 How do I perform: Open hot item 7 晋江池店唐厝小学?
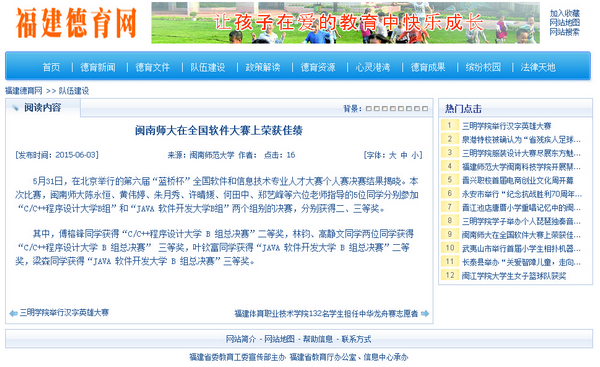(x=521, y=208)
